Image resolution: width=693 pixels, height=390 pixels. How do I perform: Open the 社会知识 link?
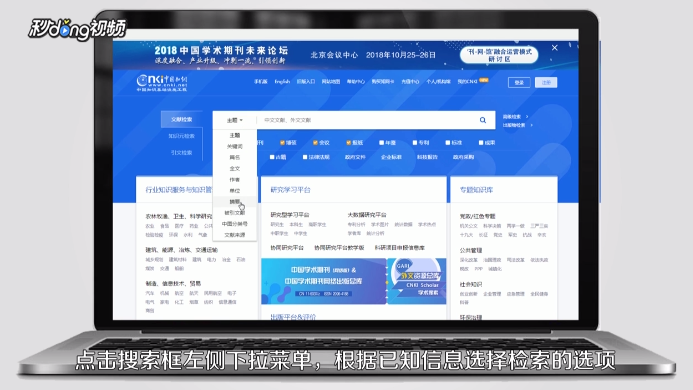pyautogui.click(x=471, y=285)
